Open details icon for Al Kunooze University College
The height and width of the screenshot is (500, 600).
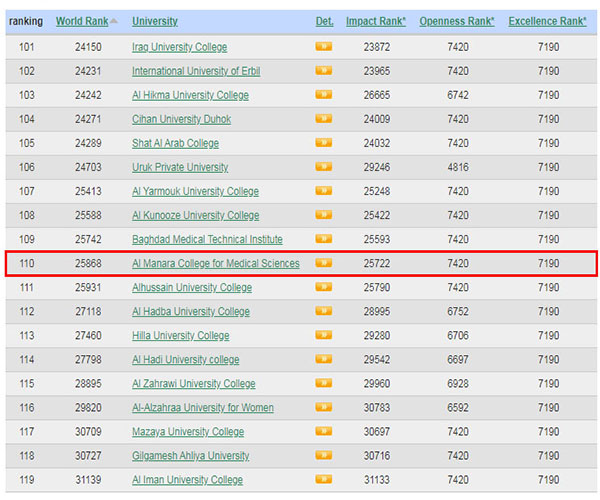(x=323, y=215)
